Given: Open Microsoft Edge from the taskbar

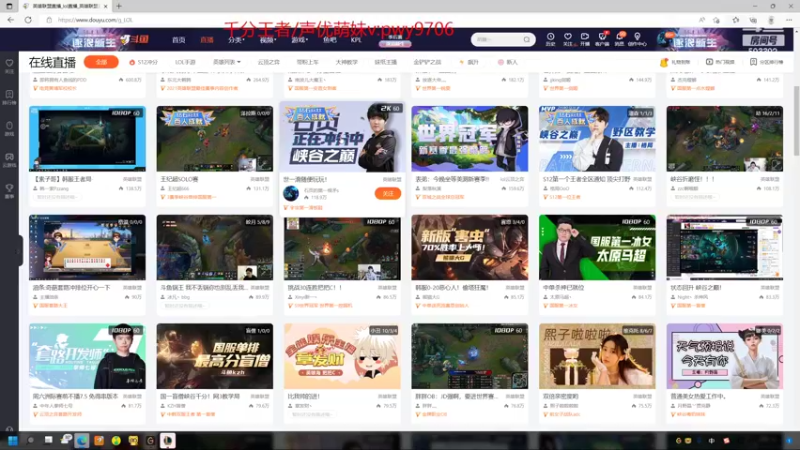Looking at the screenshot, I should coord(82,440).
